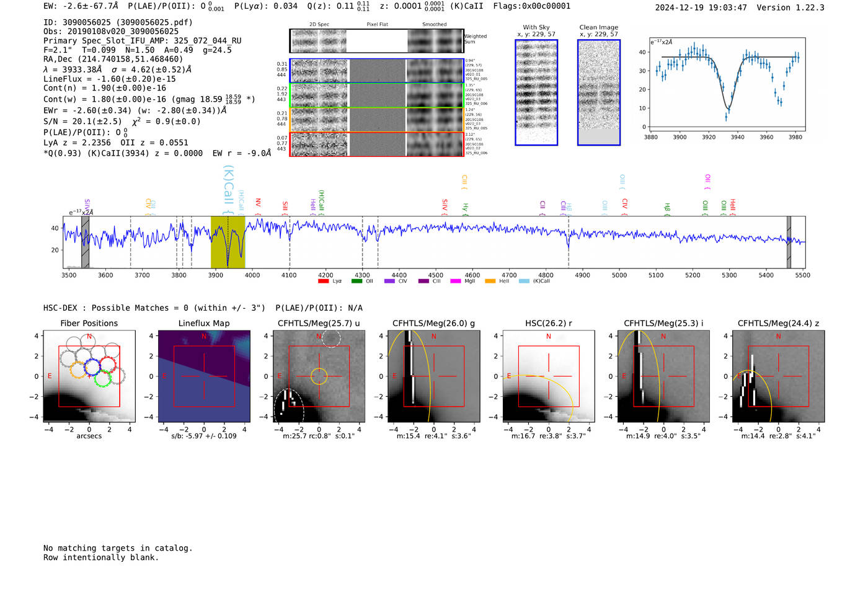Click the s/b: -5.97 +/- 0.109 caption
The width and height of the screenshot is (868, 591).
[204, 436]
